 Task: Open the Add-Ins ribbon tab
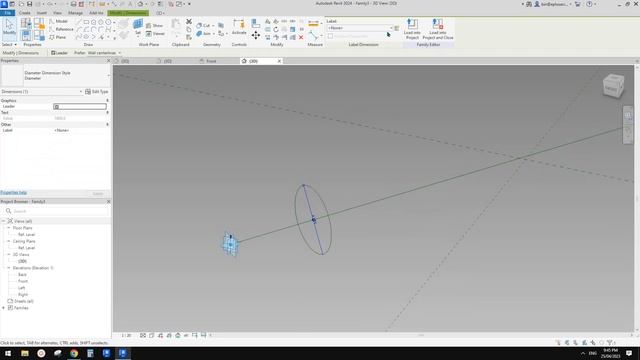[x=96, y=13]
